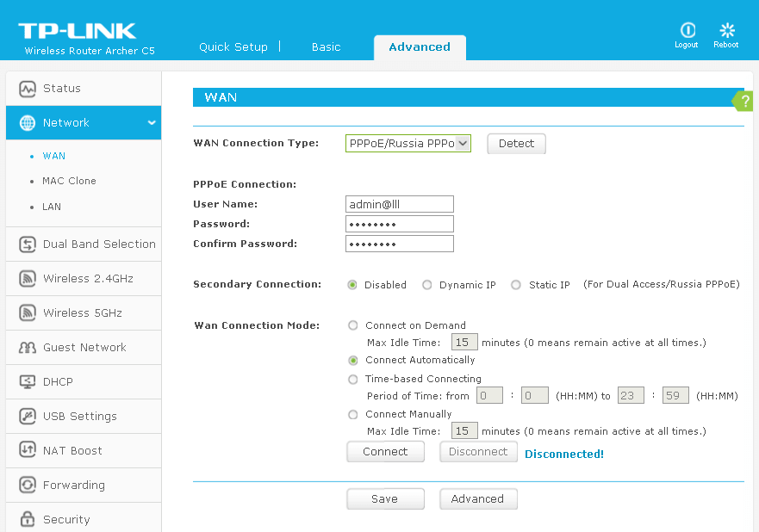Choose Connect on Demand mode
Viewport: 759px width, 532px height.
click(x=353, y=325)
